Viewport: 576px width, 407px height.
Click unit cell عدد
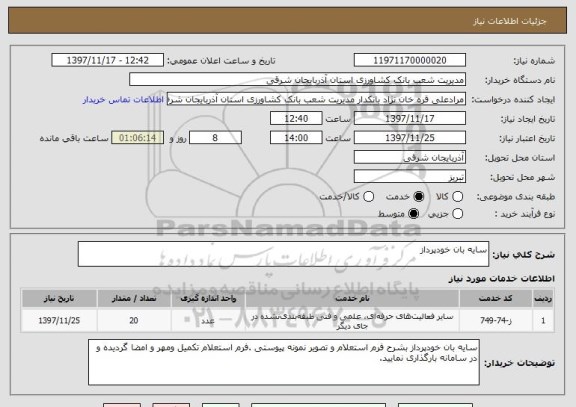point(208,321)
